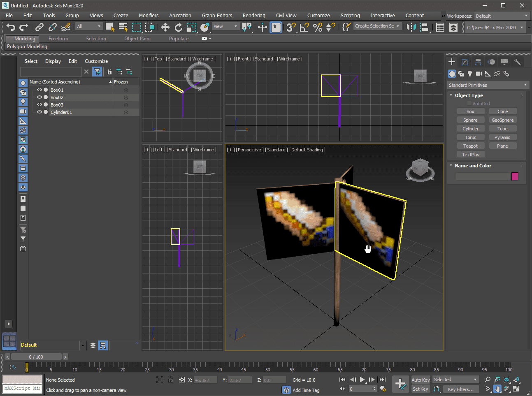Toggle the 3D Snaps icon
This screenshot has height=396, width=532.
[x=291, y=27]
